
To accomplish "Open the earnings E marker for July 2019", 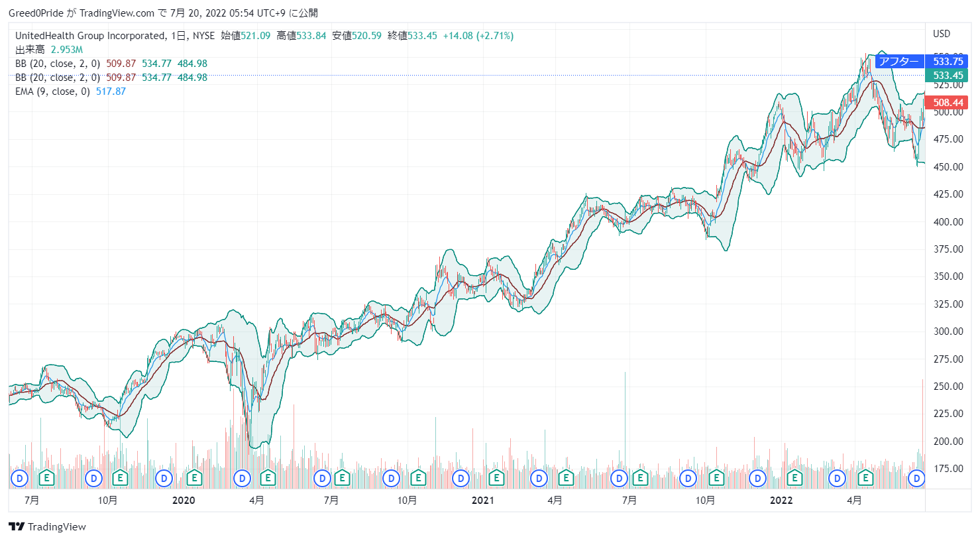I will tap(46, 477).
